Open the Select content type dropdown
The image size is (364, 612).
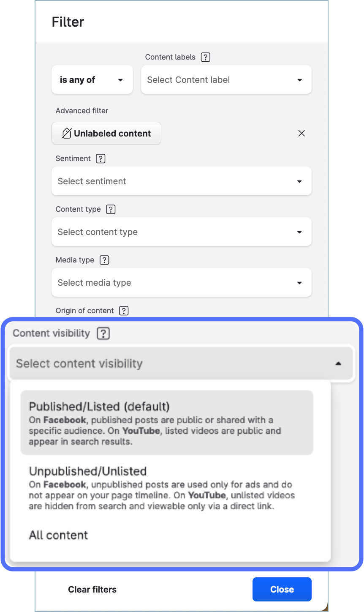point(181,232)
